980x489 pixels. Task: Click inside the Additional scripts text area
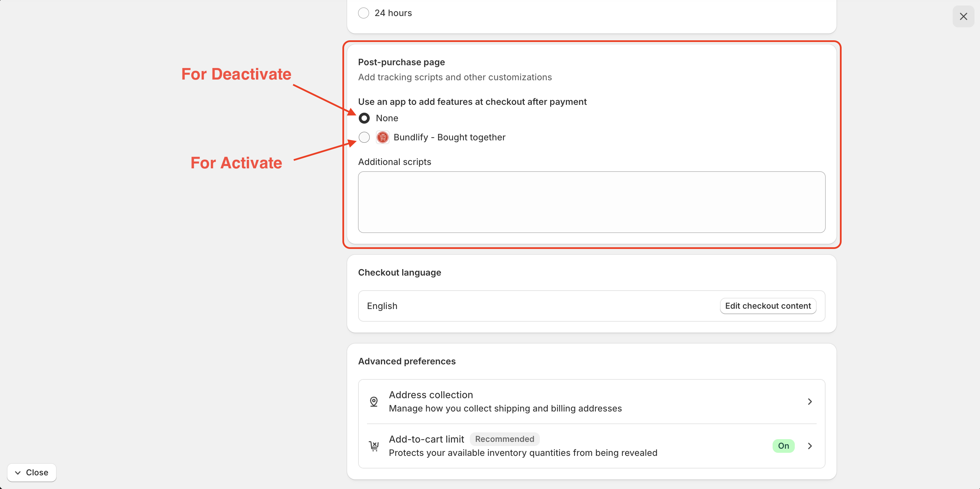coord(591,202)
